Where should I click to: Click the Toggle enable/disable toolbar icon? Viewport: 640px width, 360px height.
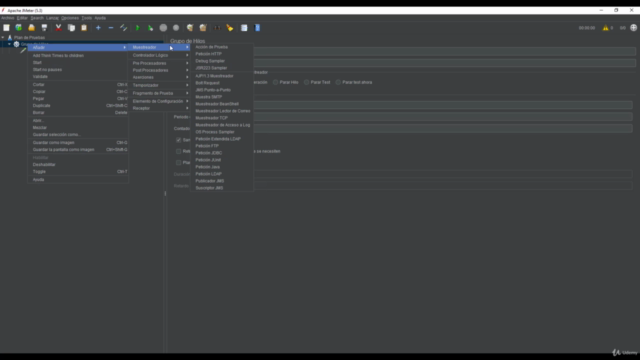[x=124, y=28]
